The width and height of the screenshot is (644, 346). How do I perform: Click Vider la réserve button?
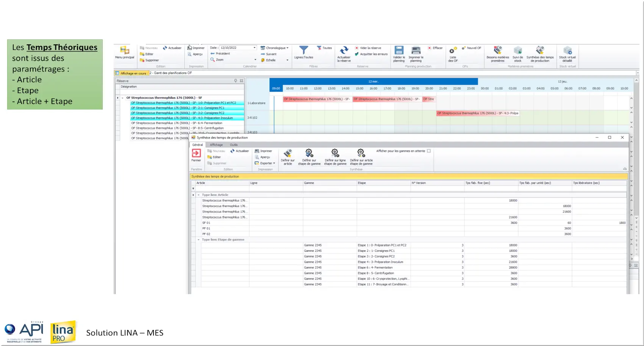[368, 48]
